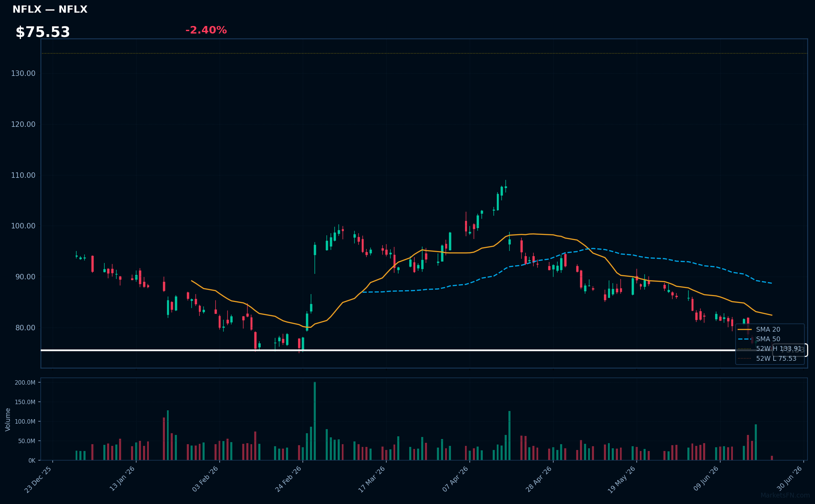Screen dimensions: 815x504
Task: Click the Volume axis title
Action: click(8, 420)
